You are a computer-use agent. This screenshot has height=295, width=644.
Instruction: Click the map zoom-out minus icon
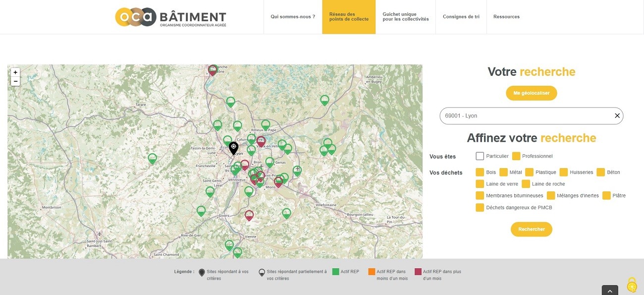pos(15,81)
